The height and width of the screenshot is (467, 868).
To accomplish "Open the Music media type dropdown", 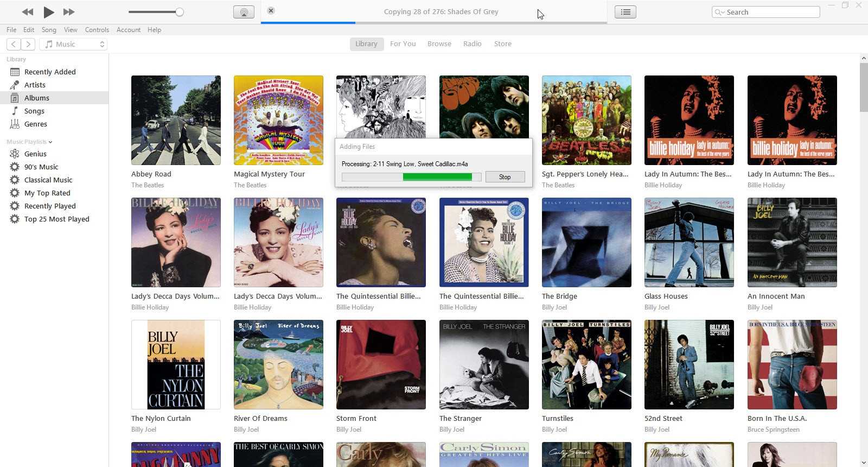I will point(73,45).
